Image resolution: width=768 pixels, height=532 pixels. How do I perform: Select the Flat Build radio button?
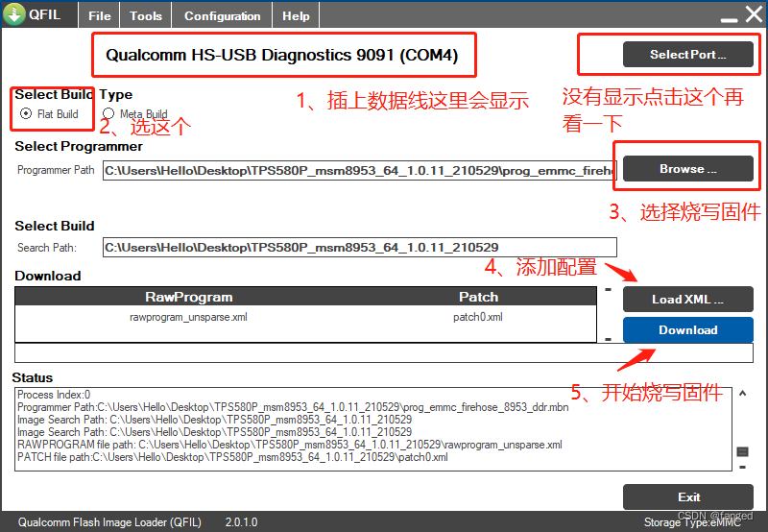[x=26, y=113]
